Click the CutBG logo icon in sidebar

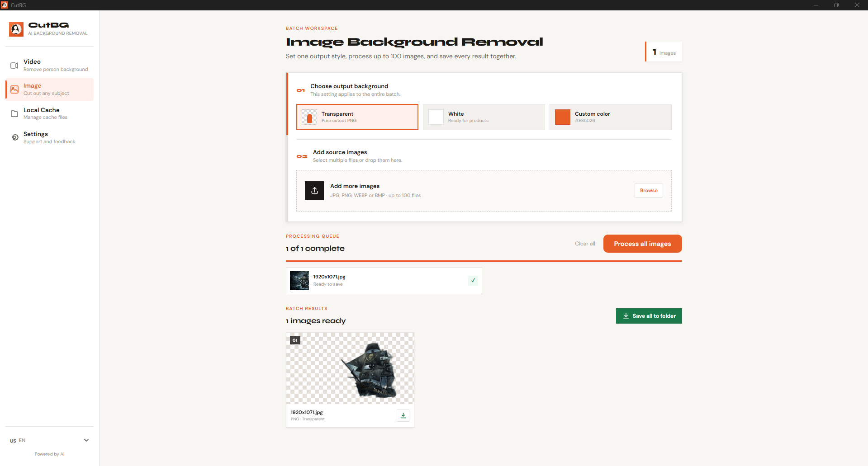pos(16,29)
